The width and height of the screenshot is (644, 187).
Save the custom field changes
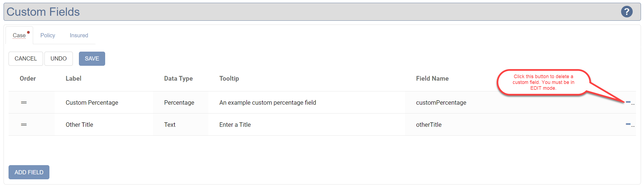click(92, 59)
